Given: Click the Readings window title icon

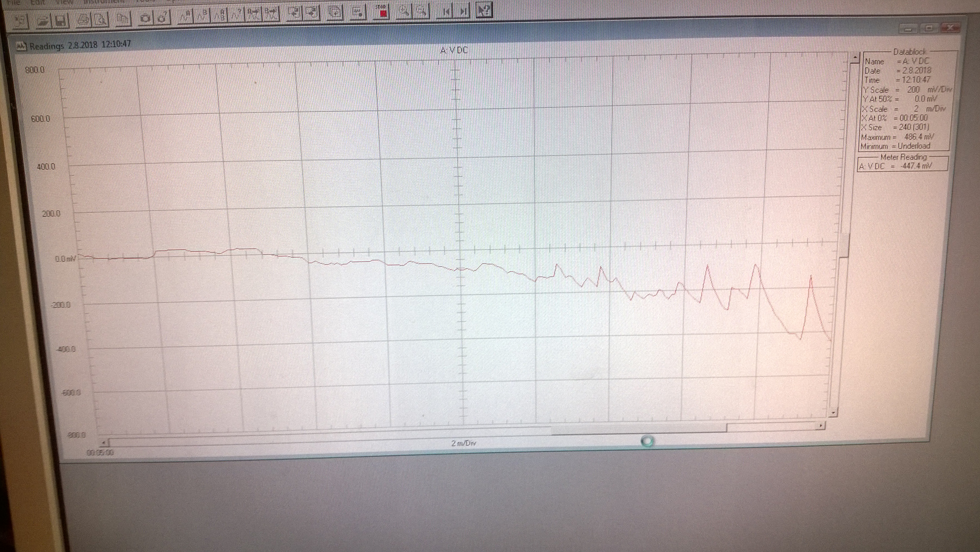Looking at the screenshot, I should [x=21, y=46].
